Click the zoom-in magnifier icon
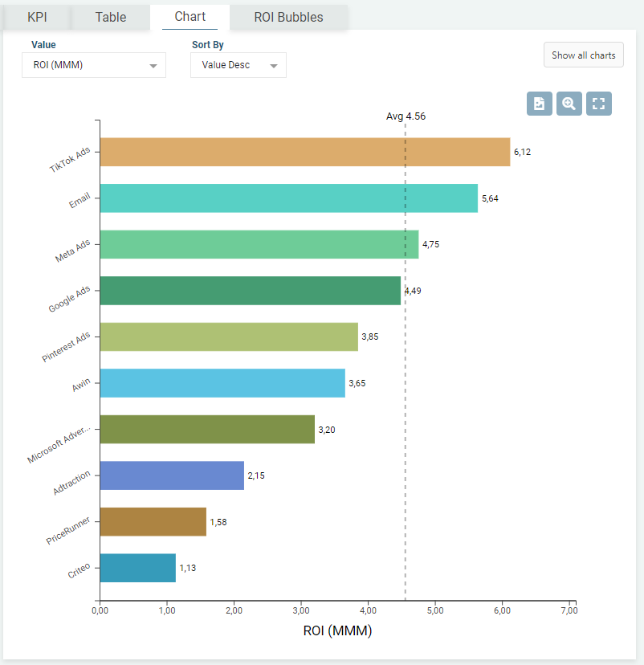The height and width of the screenshot is (665, 644). tap(569, 104)
